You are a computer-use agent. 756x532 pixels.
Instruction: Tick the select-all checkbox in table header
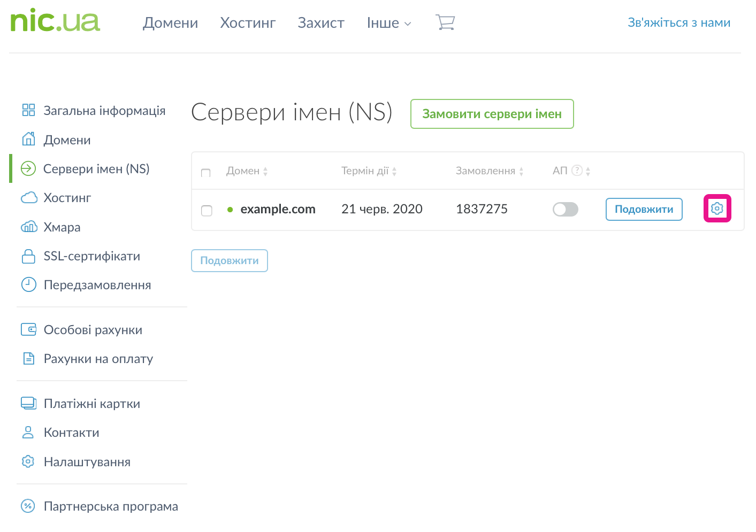(205, 172)
